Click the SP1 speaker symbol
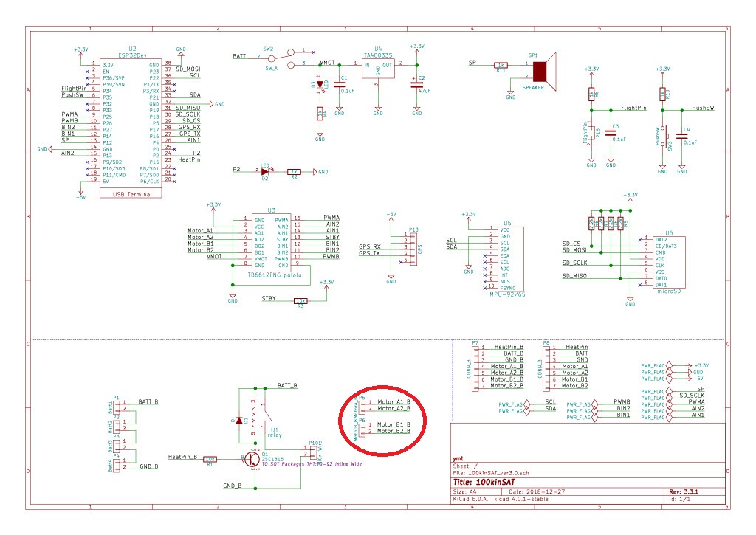756x535 pixels. (542, 72)
